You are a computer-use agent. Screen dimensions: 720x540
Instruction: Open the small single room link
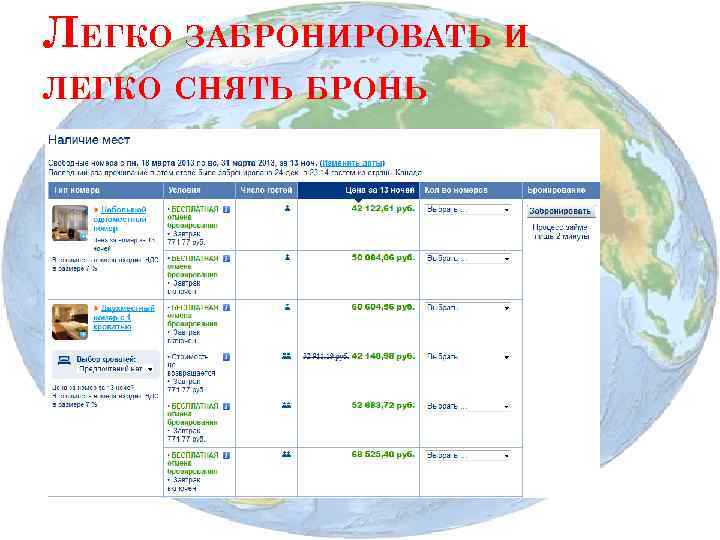(x=119, y=219)
